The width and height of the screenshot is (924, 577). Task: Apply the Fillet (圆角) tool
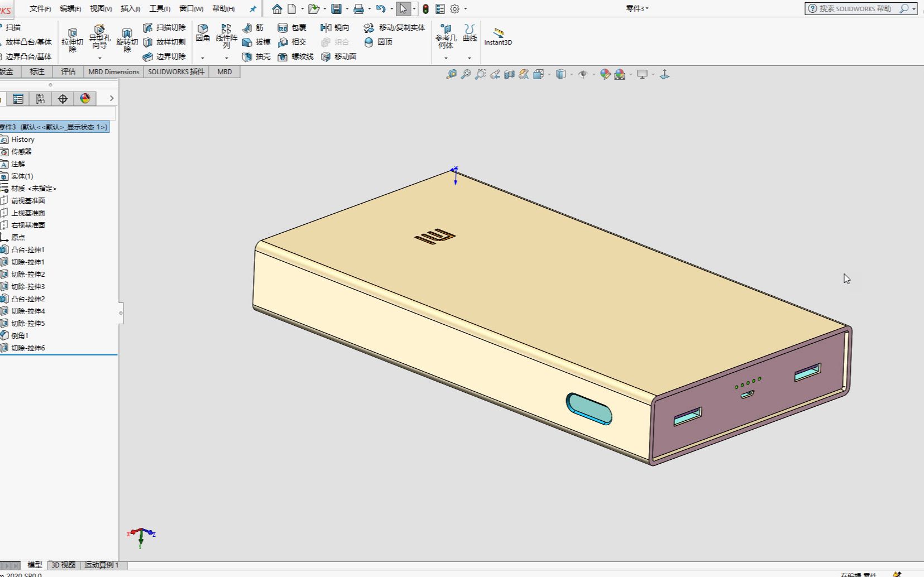(203, 33)
